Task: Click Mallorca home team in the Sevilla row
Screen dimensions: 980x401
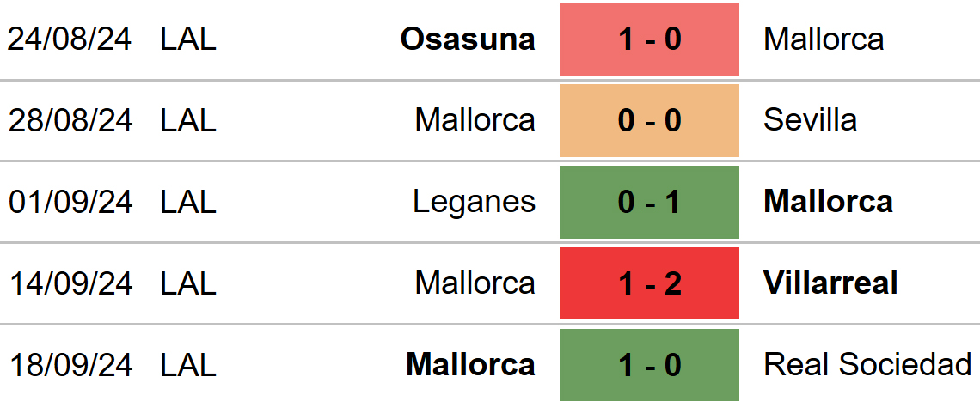Action: click(475, 120)
